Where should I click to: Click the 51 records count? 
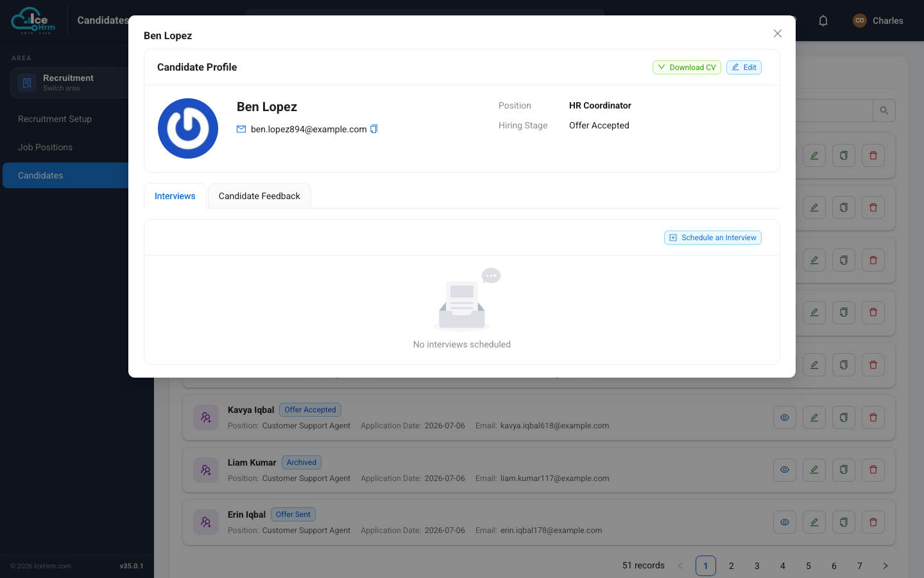coord(644,566)
